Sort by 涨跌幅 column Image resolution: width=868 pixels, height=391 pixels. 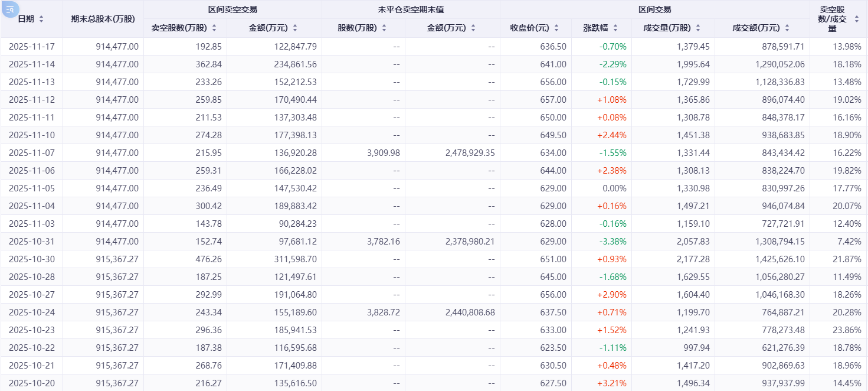[615, 28]
